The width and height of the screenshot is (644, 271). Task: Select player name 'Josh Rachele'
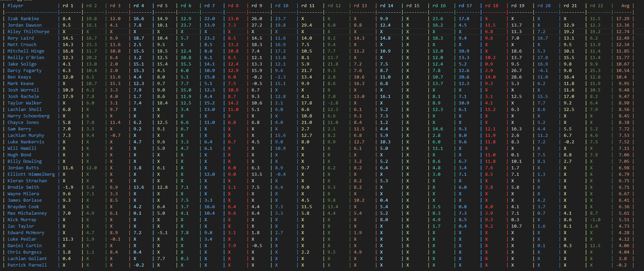23,97
